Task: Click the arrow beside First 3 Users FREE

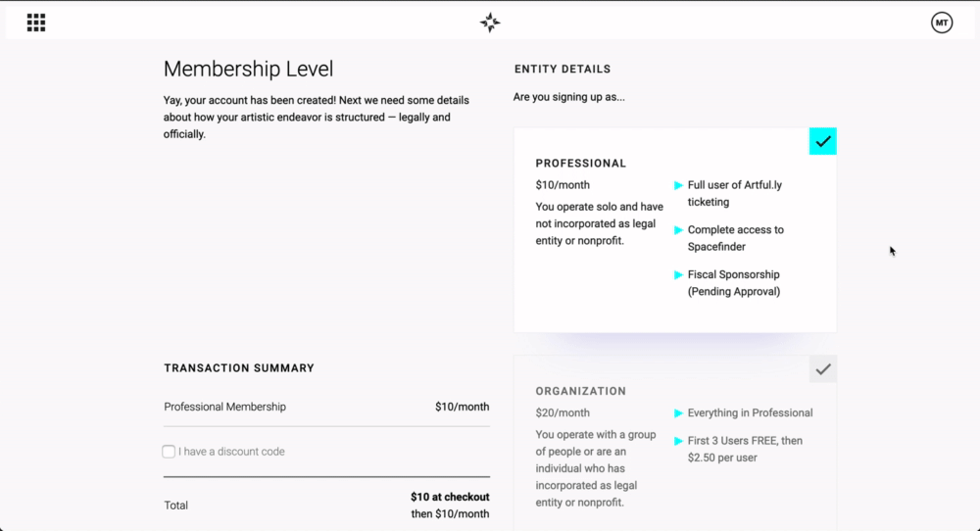Action: [x=678, y=441]
